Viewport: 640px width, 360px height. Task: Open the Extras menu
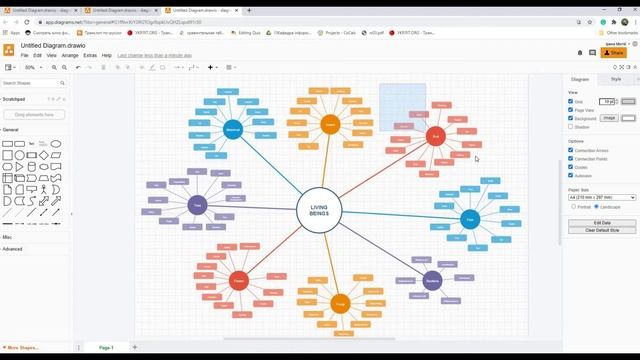click(90, 56)
